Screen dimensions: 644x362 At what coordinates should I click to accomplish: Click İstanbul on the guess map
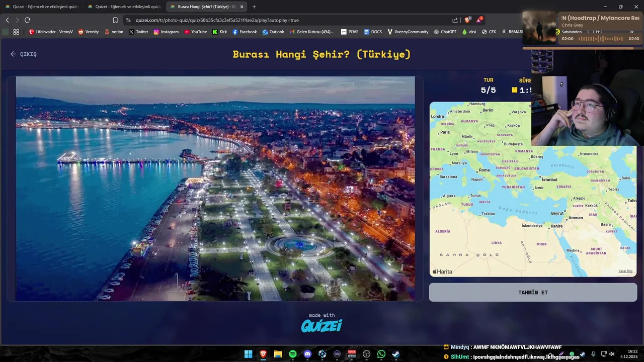pos(549,179)
